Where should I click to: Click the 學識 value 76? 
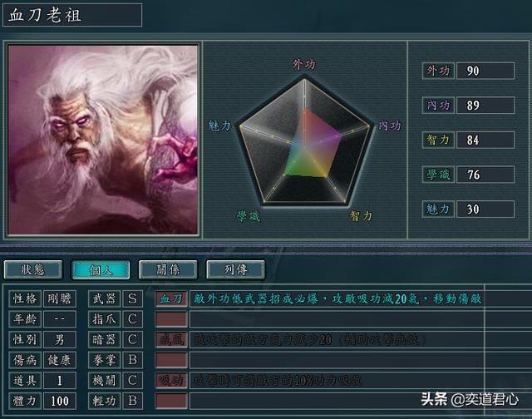click(485, 175)
